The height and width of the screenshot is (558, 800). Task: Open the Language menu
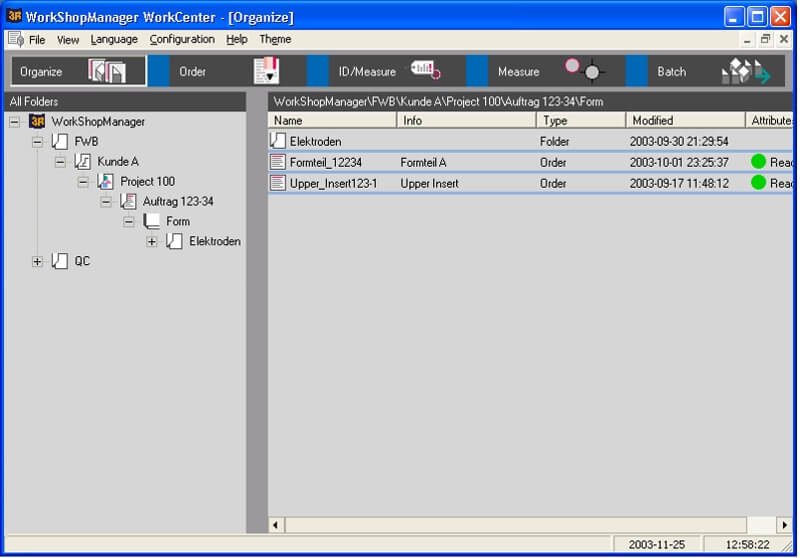pyautogui.click(x=114, y=40)
